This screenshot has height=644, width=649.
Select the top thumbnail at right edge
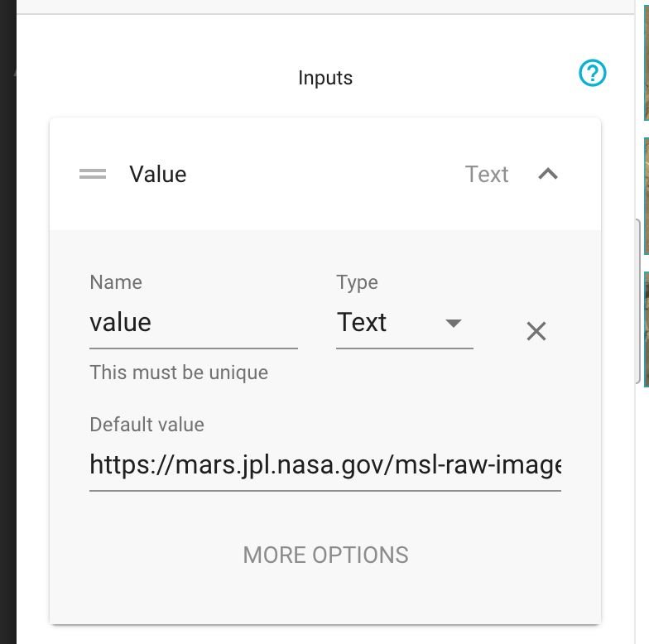coord(646,60)
